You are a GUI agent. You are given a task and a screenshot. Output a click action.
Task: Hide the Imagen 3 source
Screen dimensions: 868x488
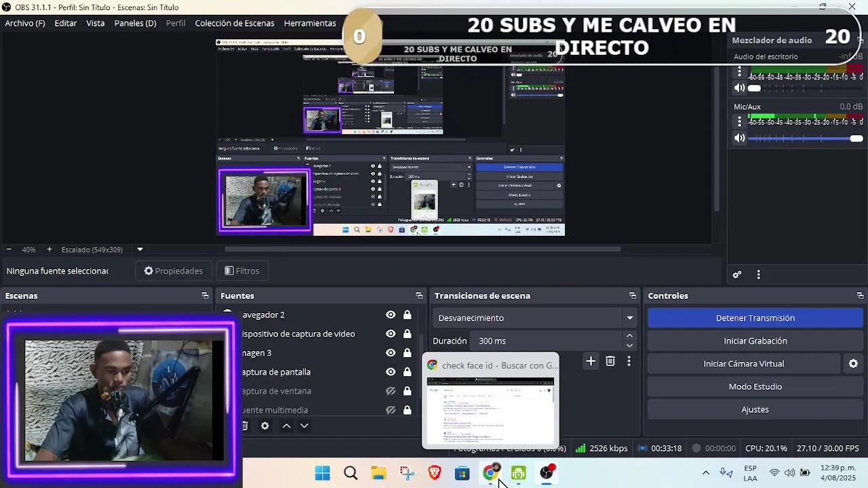391,352
